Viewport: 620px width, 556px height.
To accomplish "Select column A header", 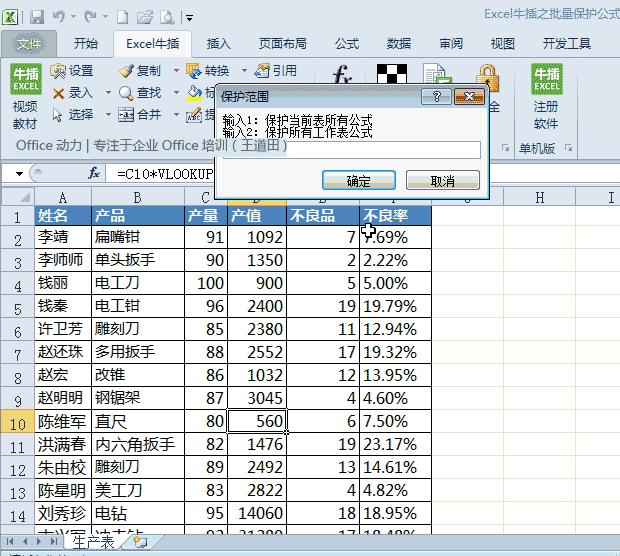I will coord(62,197).
